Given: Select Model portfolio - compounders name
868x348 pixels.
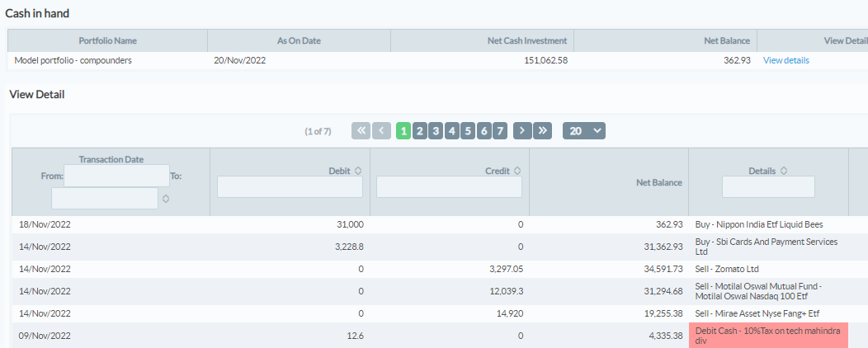Looking at the screenshot, I should tap(73, 61).
